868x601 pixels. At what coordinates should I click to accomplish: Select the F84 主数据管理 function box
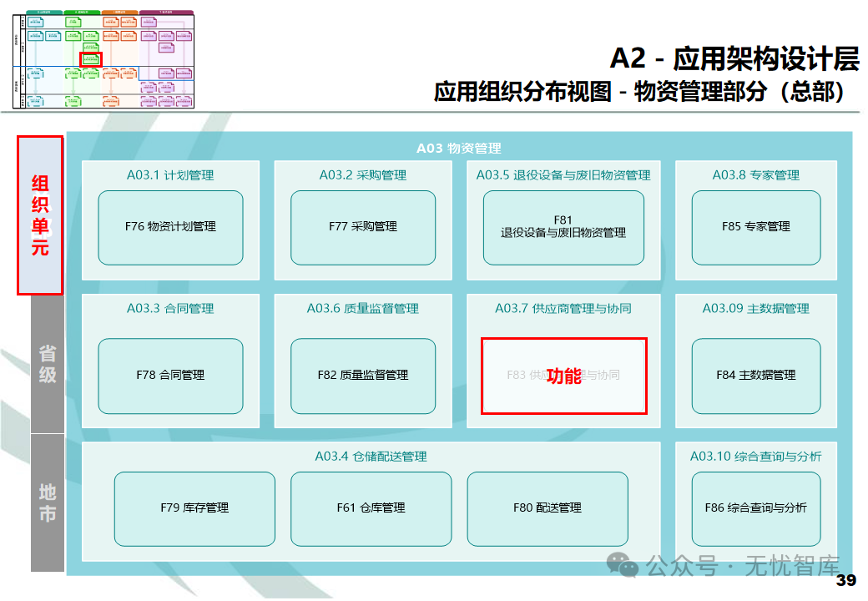coord(756,376)
